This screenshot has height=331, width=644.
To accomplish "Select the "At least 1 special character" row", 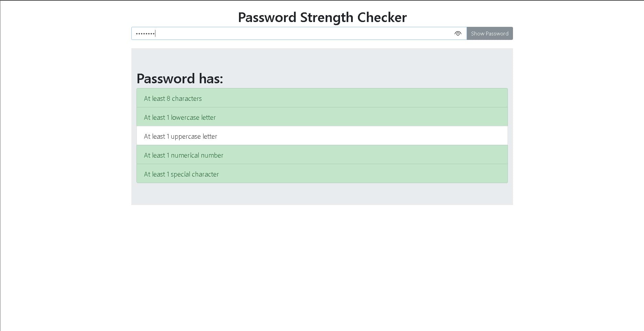I will pos(322,174).
